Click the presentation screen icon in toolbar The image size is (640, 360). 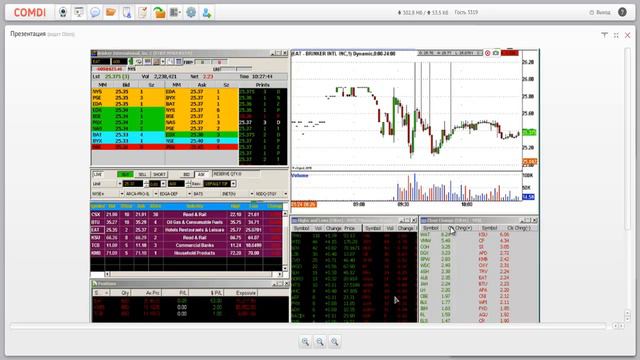point(79,12)
